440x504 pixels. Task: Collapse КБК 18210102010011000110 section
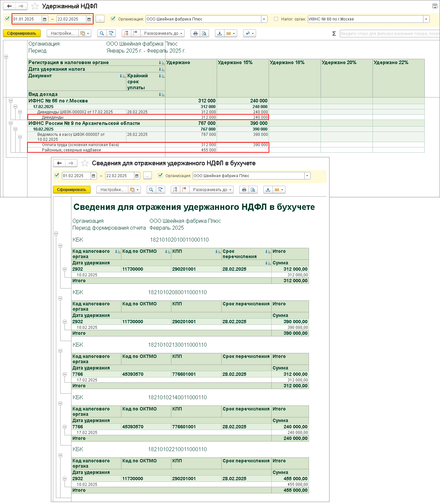(60, 246)
